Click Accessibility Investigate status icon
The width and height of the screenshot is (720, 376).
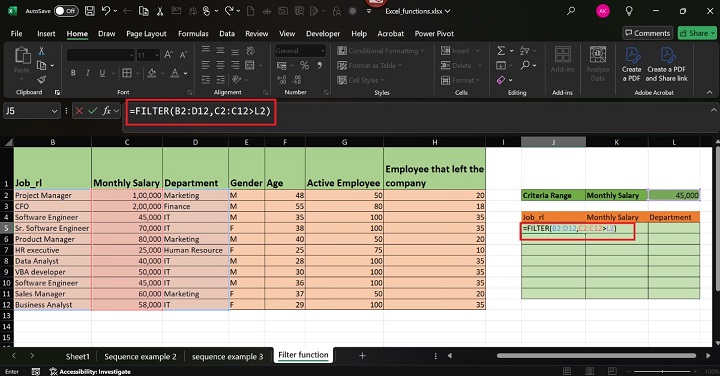coord(53,371)
